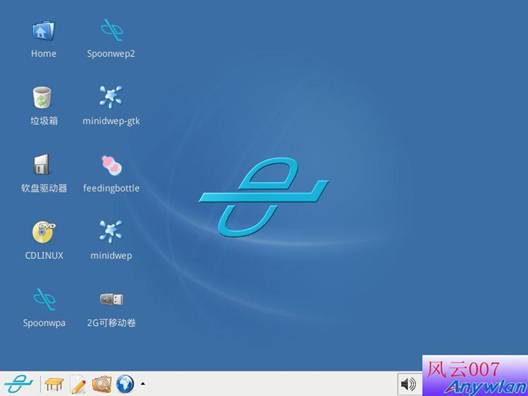Select the '软盘驱动器' label text
Screen dimensions: 528x396
(44, 188)
